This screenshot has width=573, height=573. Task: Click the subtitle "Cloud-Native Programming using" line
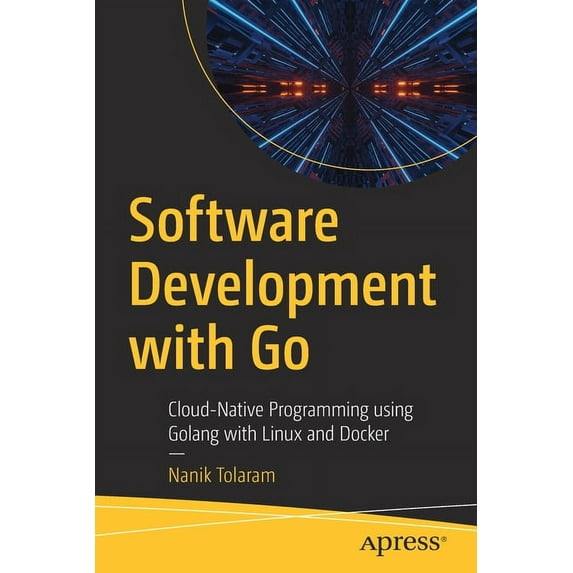click(291, 411)
